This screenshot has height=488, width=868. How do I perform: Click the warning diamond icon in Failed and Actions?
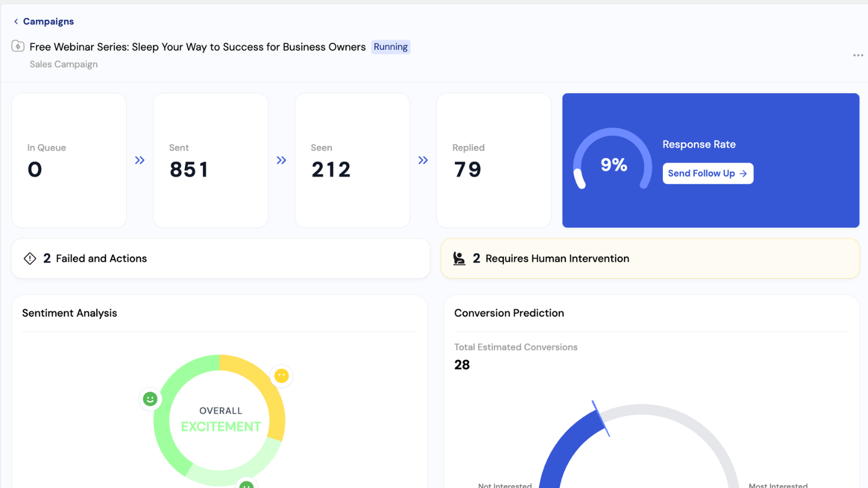click(x=30, y=259)
